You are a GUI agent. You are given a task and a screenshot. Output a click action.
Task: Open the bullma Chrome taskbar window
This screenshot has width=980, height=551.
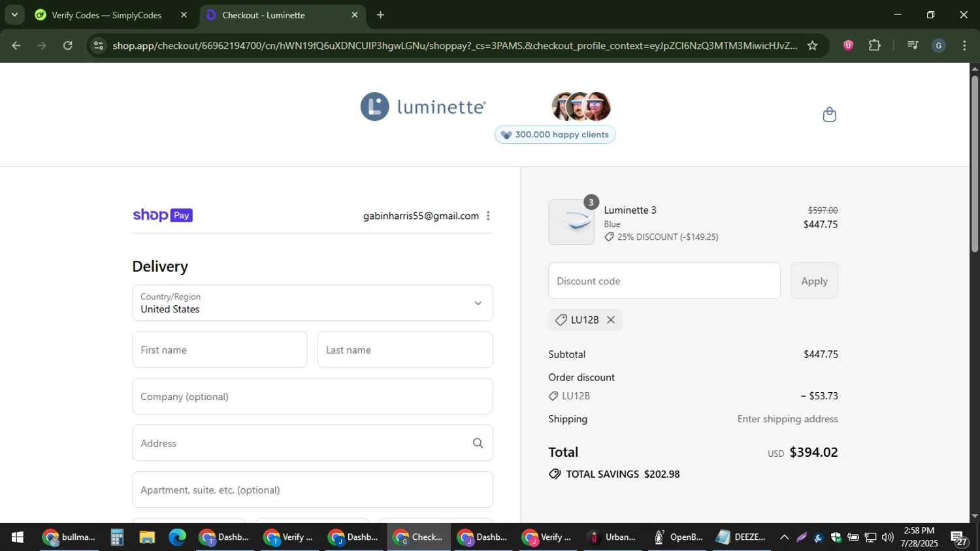click(69, 537)
